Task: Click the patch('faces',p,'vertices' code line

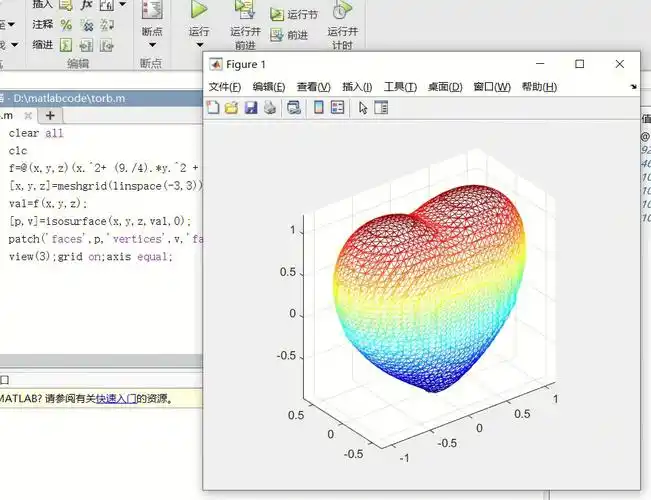Action: click(105, 239)
